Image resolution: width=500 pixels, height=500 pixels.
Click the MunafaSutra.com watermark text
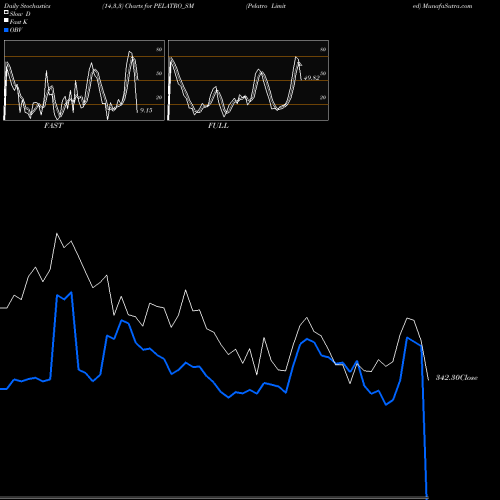point(447,6)
